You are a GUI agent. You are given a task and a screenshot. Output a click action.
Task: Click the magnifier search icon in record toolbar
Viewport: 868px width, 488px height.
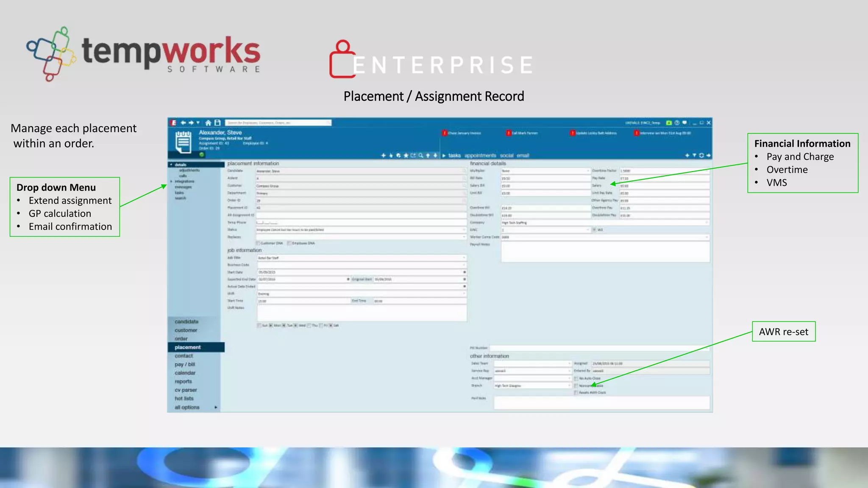coord(420,155)
